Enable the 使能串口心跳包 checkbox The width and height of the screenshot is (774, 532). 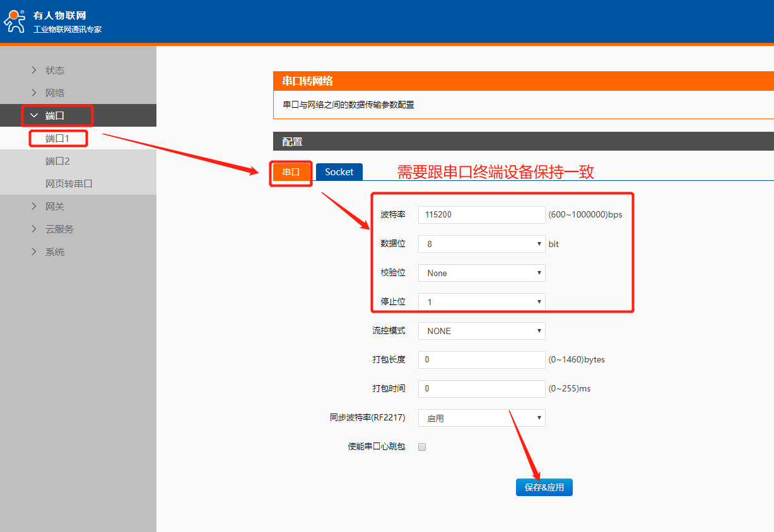(x=423, y=447)
